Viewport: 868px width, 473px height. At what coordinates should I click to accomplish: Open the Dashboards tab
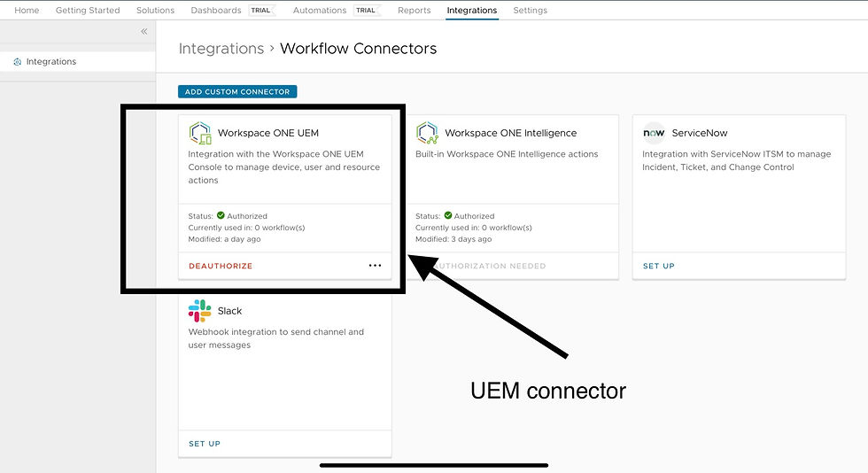click(x=216, y=10)
